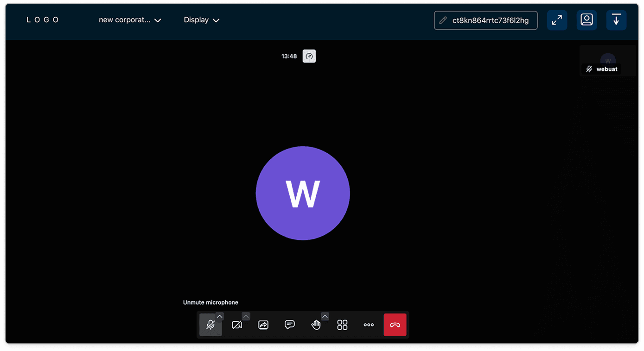Screen dimensions: 644x351
Task: Click the pencil edit icon beside meeting ID
Action: tap(443, 20)
